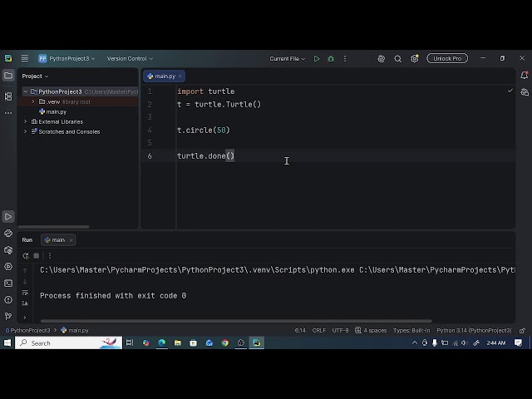Collapse the PythonProject3 root folder

pos(26,91)
